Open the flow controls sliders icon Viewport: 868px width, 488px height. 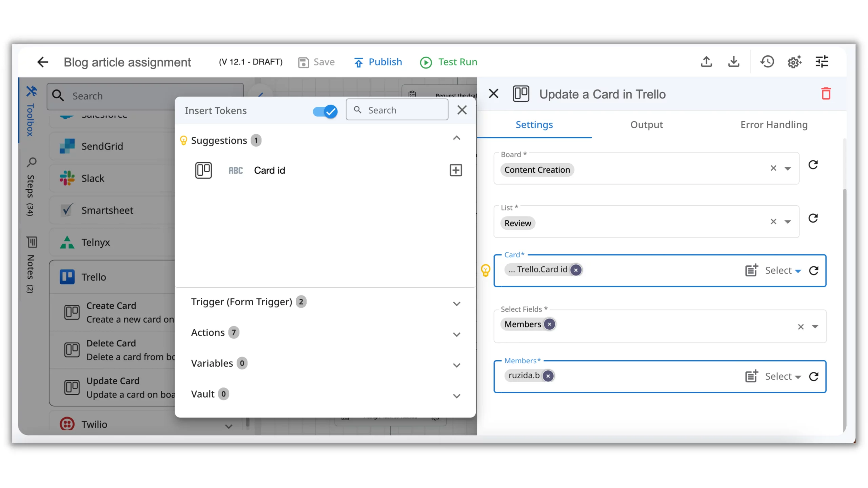coord(822,62)
